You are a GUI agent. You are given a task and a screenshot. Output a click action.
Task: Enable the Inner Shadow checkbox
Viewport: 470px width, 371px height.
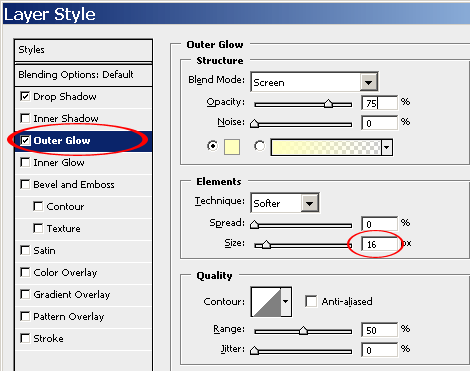click(x=25, y=118)
